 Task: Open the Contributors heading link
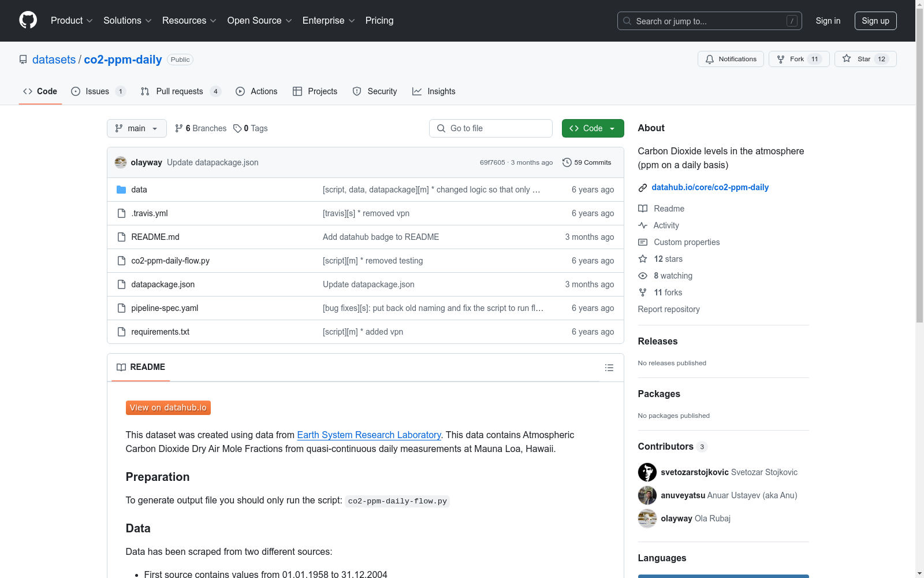click(672, 446)
